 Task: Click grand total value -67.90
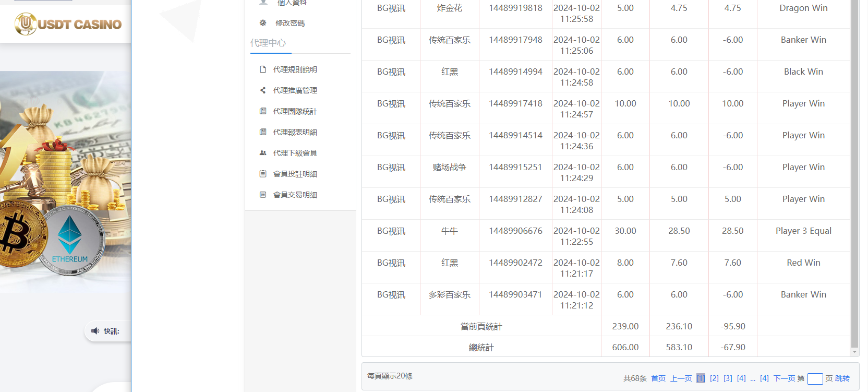tap(733, 347)
